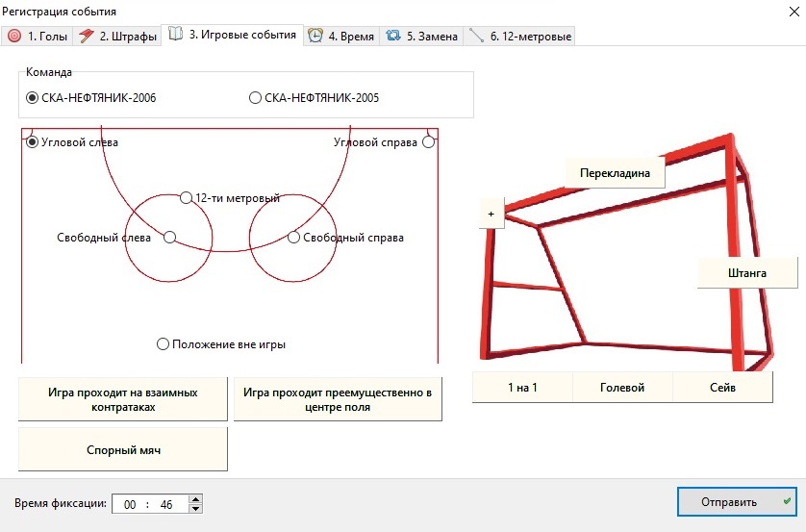Click the target icon on the Голы tab

tap(14, 36)
